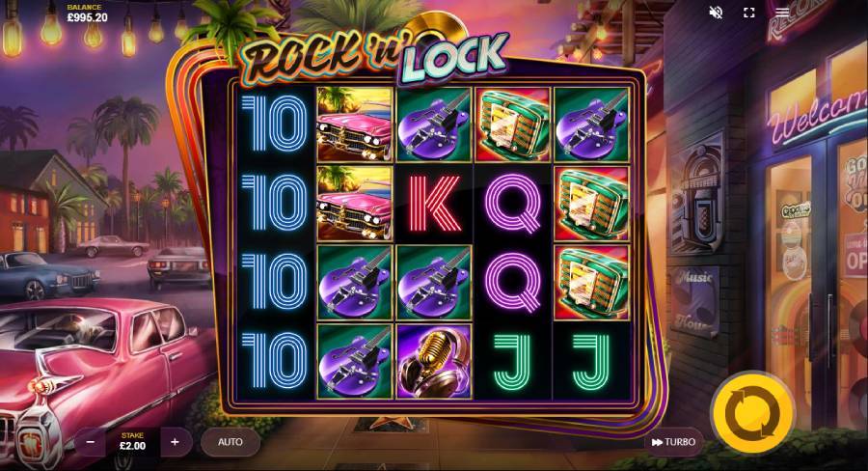Increase the stake with plus button
868x471 pixels.
[175, 442]
